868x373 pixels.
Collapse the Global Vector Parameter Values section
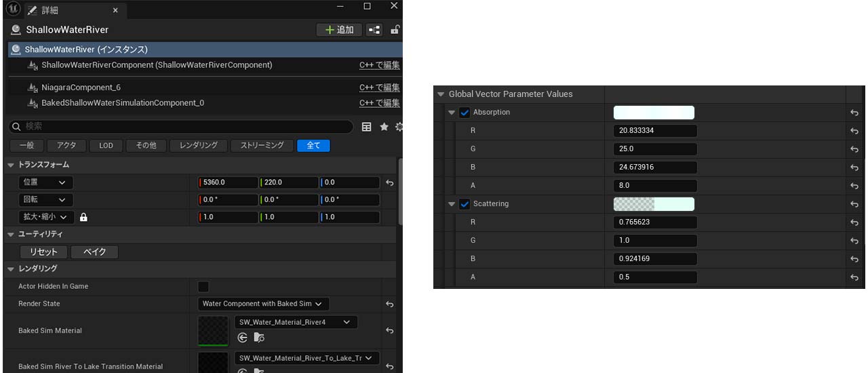441,94
